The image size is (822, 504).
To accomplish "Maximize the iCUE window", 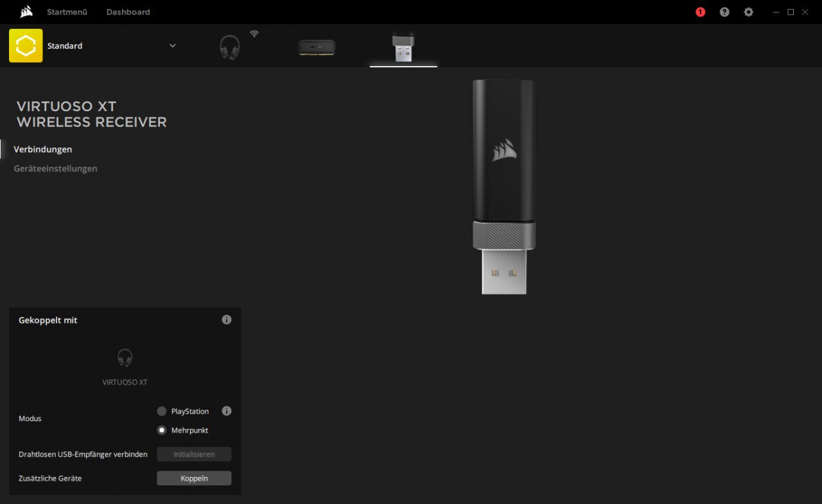I will (791, 12).
